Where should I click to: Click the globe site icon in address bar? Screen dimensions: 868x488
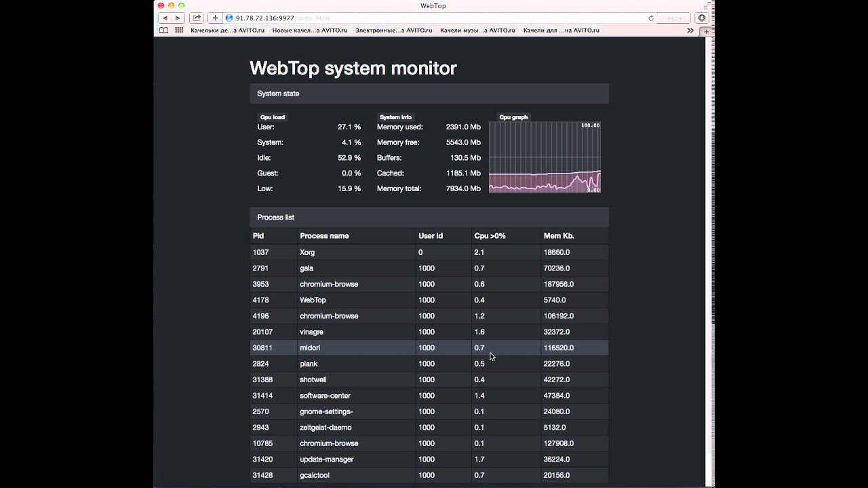(x=229, y=18)
